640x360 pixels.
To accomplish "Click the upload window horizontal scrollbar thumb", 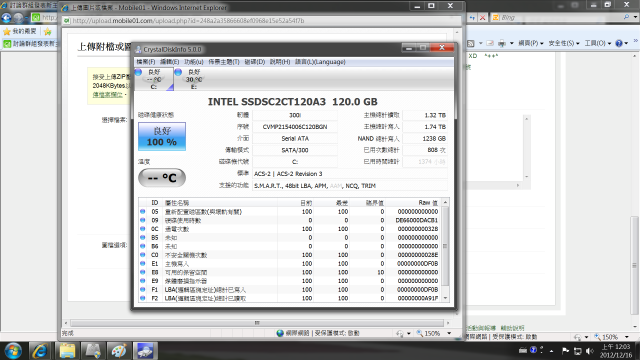I will (257, 323).
